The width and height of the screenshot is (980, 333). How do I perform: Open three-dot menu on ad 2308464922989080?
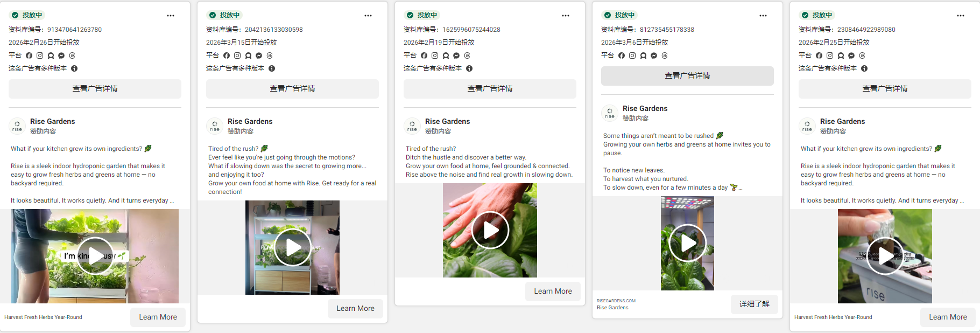coord(961,16)
